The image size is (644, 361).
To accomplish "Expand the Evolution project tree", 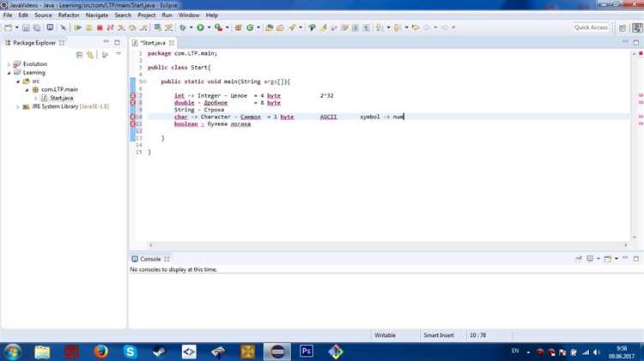I will (9, 64).
